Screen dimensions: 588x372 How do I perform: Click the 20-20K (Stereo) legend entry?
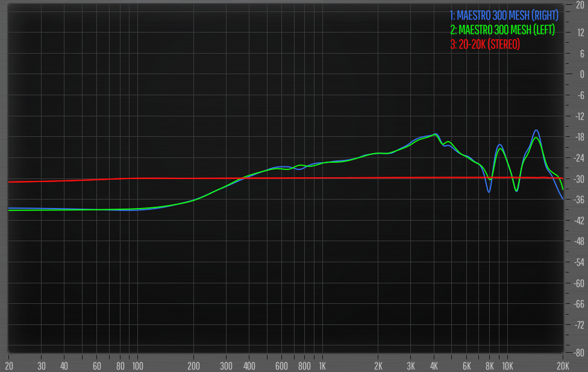(485, 45)
